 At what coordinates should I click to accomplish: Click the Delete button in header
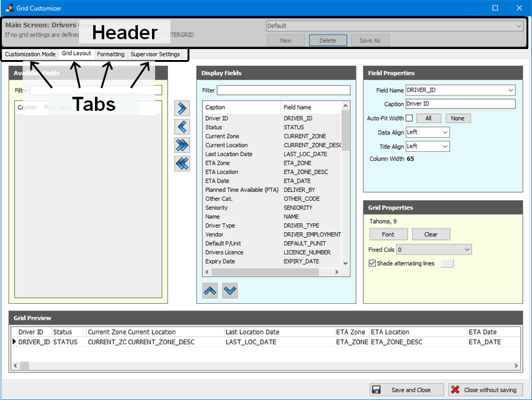click(327, 40)
